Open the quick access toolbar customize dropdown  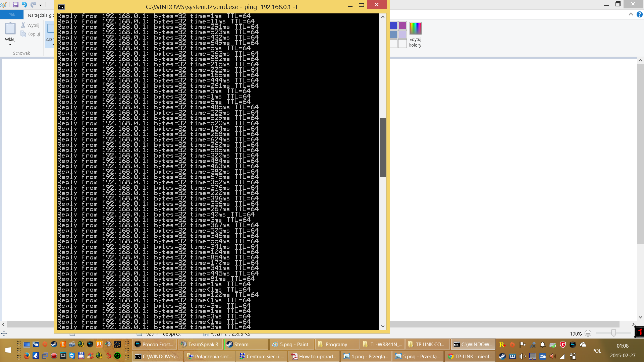tap(40, 5)
